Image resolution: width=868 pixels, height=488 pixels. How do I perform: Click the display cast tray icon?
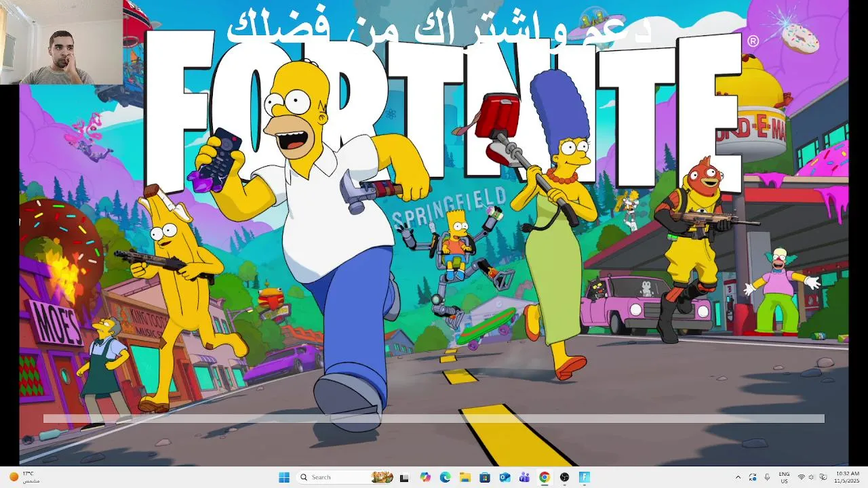[x=823, y=477]
